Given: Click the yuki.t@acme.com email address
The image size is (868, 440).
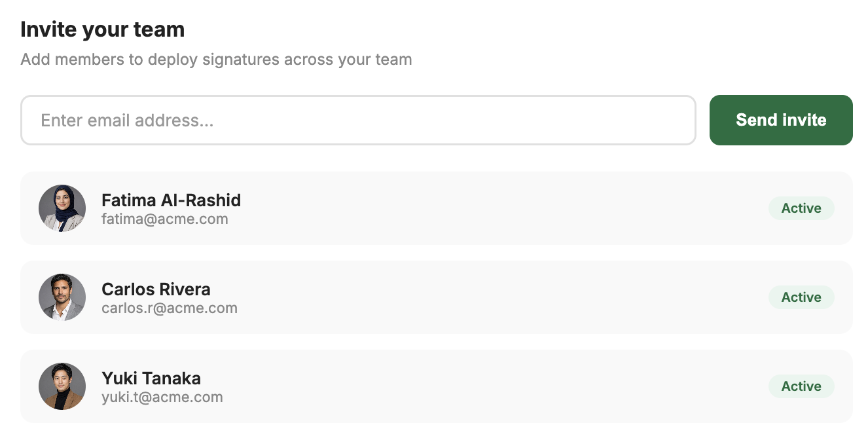Looking at the screenshot, I should 162,397.
